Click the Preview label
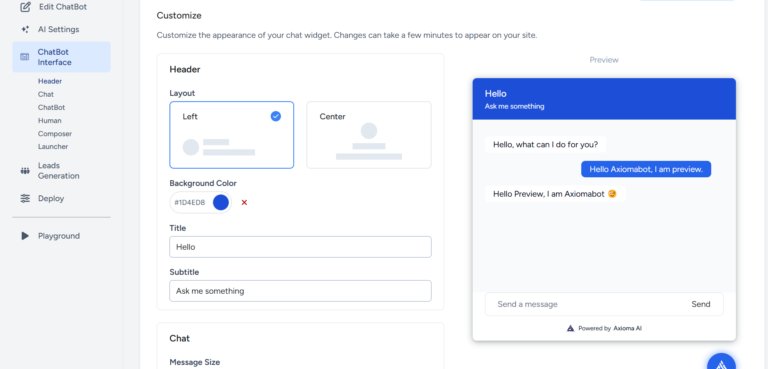Viewport: 768px width, 369px height. click(604, 60)
